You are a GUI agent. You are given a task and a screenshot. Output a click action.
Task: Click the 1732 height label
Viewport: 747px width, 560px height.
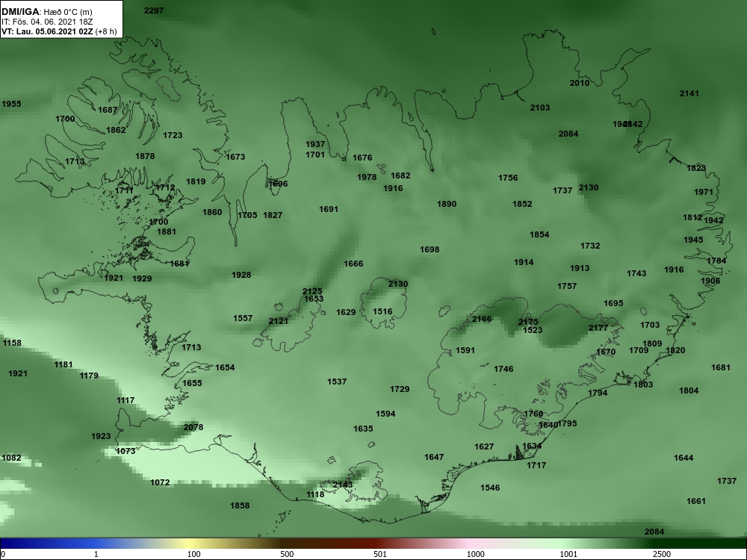pyautogui.click(x=590, y=246)
